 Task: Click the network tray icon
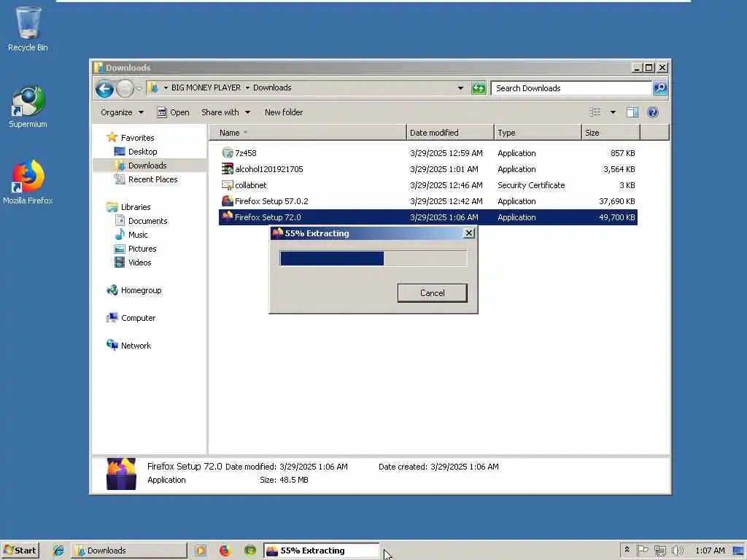[659, 551]
